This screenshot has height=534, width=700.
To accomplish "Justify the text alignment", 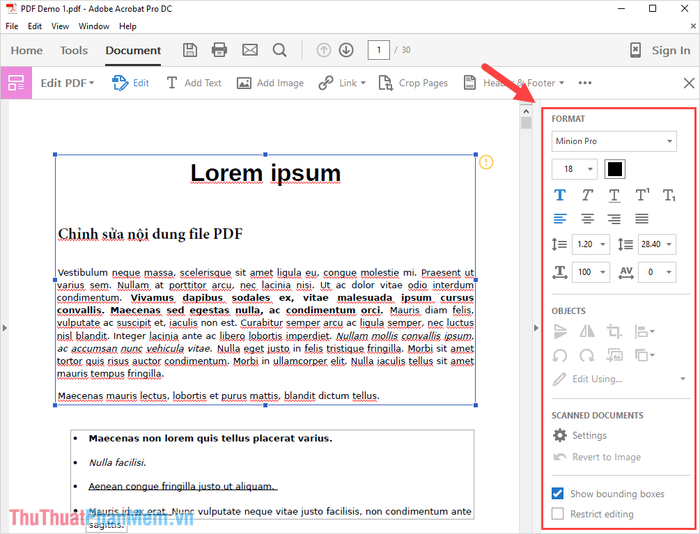I will (641, 218).
